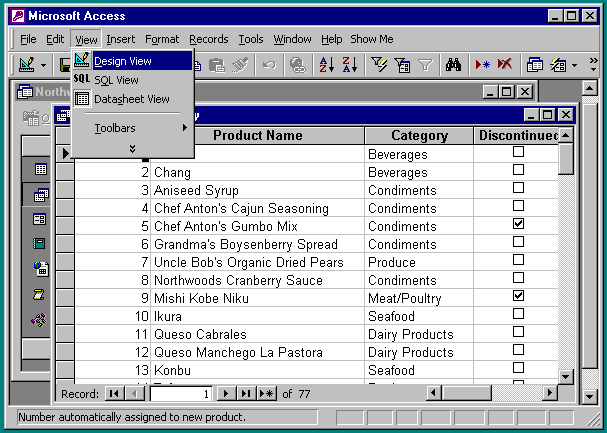Click the Discontinued column header

[516, 135]
